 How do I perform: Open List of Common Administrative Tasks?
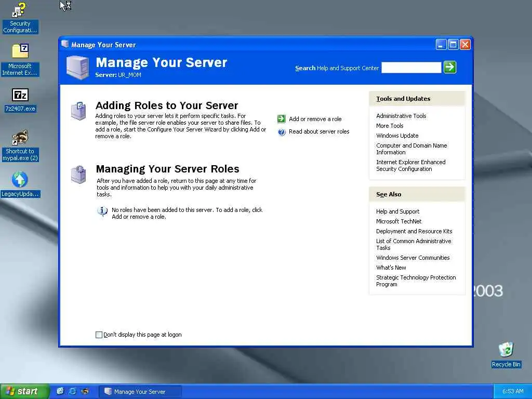coord(414,245)
